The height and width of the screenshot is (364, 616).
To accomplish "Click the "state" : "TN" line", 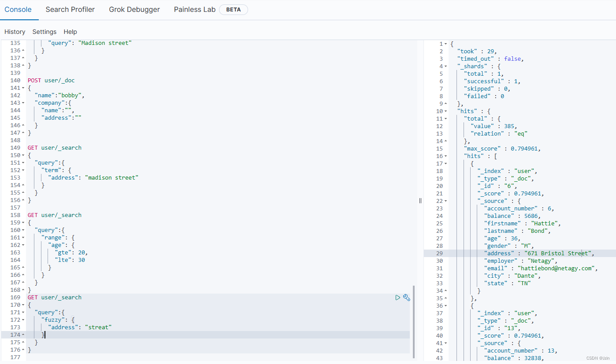I will [508, 283].
